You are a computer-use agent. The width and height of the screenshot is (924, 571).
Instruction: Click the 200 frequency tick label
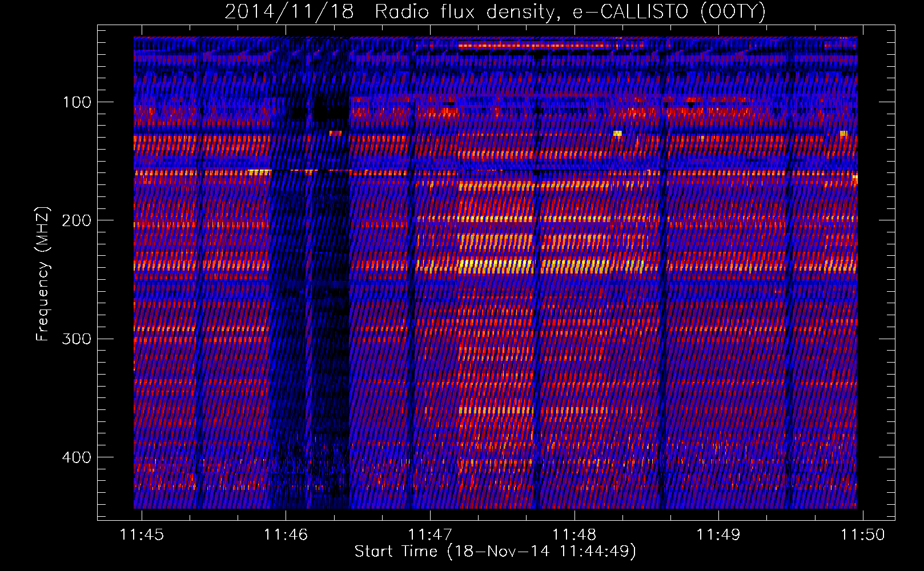pos(77,220)
